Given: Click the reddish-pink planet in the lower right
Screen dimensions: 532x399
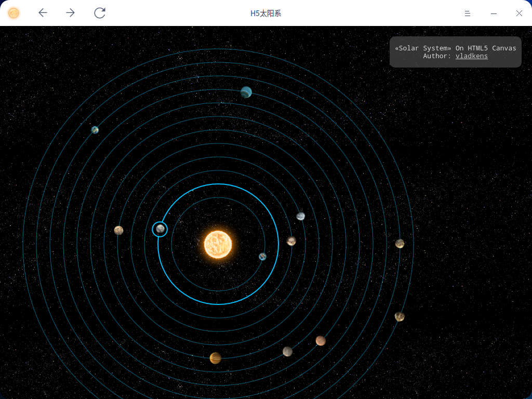Looking at the screenshot, I should (x=321, y=341).
